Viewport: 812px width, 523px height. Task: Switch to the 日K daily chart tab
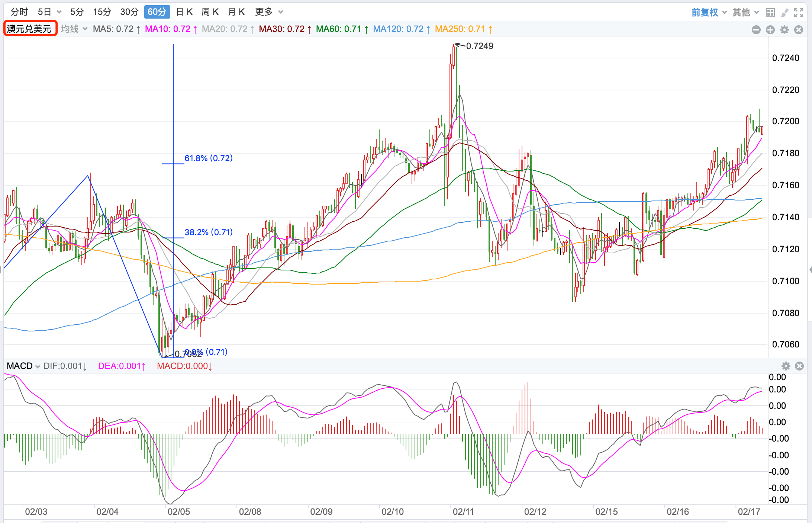[184, 12]
